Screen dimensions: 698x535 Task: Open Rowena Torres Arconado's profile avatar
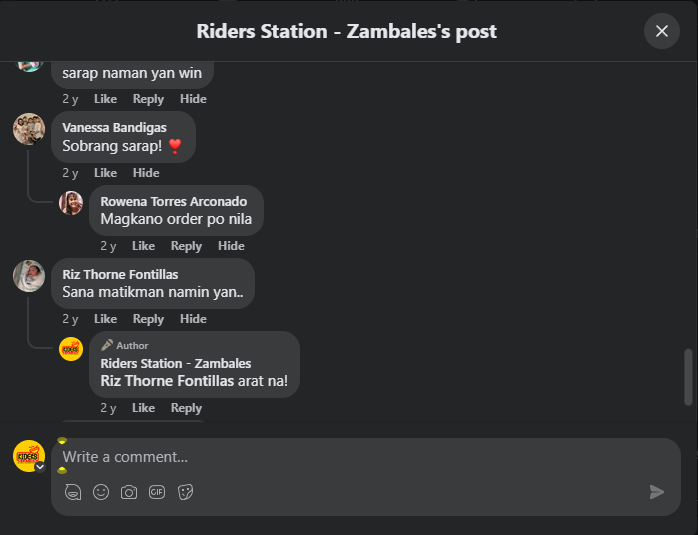pyautogui.click(x=71, y=203)
